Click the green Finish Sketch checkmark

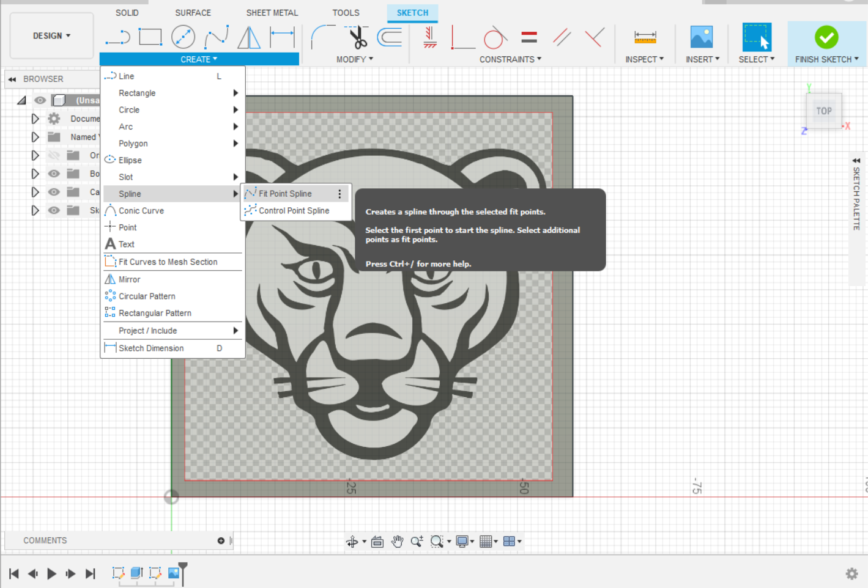(x=826, y=37)
